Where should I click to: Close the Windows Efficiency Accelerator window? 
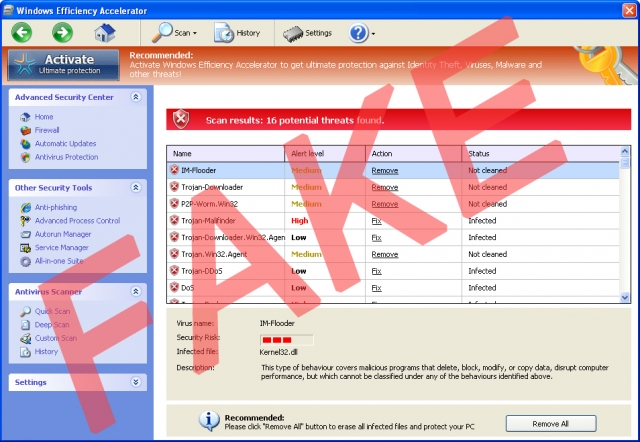(629, 10)
